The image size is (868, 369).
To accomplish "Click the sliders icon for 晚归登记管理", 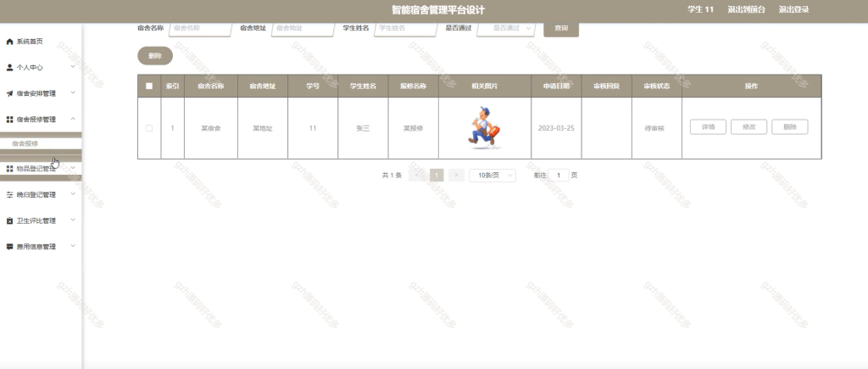I will pyautogui.click(x=9, y=195).
